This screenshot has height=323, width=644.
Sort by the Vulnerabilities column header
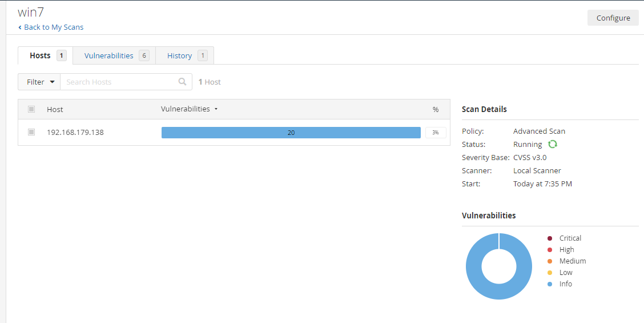click(x=190, y=109)
